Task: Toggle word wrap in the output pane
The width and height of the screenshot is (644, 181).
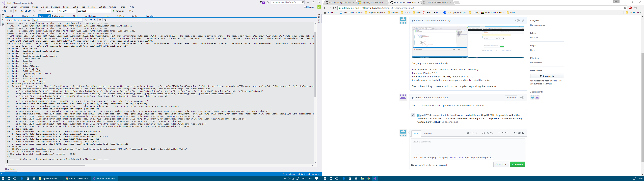Action: pyautogui.click(x=105, y=20)
